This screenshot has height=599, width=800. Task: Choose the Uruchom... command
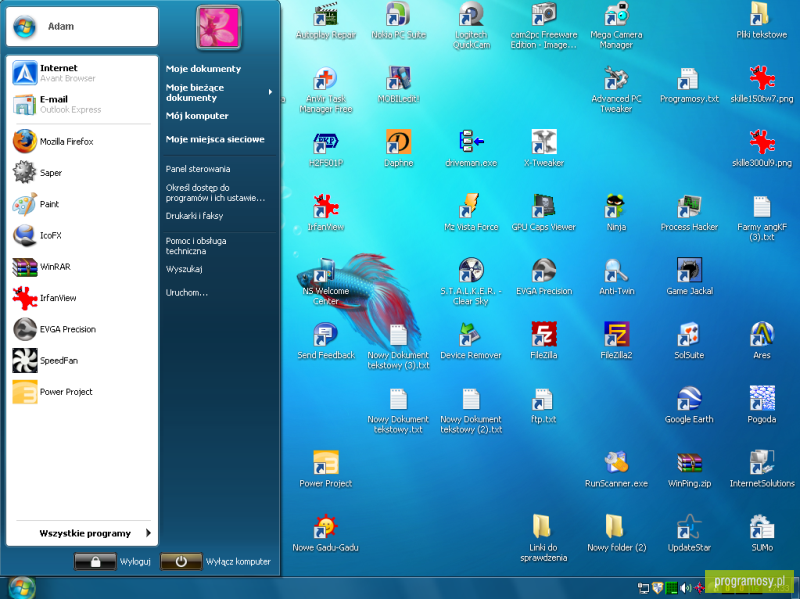(186, 292)
